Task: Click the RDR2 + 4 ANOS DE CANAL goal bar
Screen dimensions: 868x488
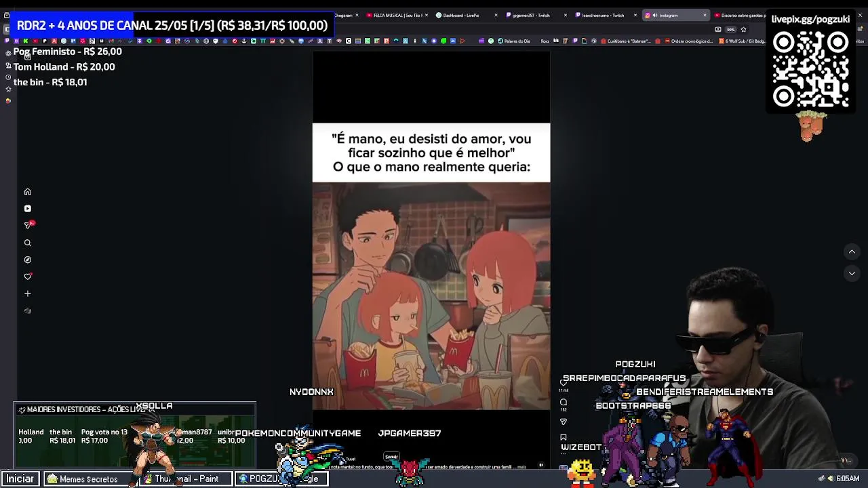Action: pos(172,26)
